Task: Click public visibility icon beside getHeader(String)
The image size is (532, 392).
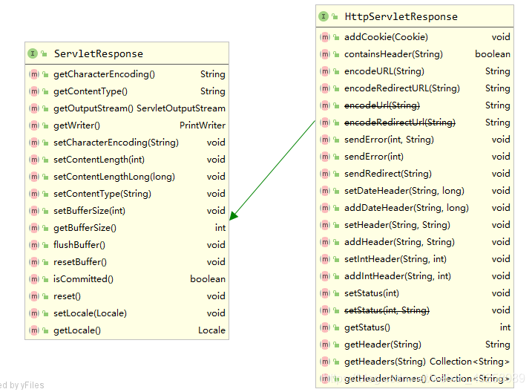Action: coord(336,344)
